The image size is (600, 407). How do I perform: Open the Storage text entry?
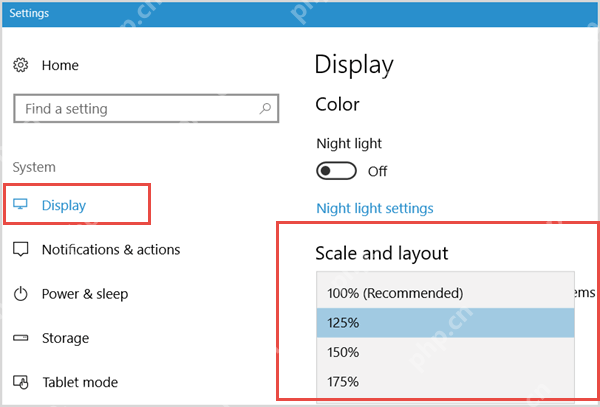pos(65,338)
